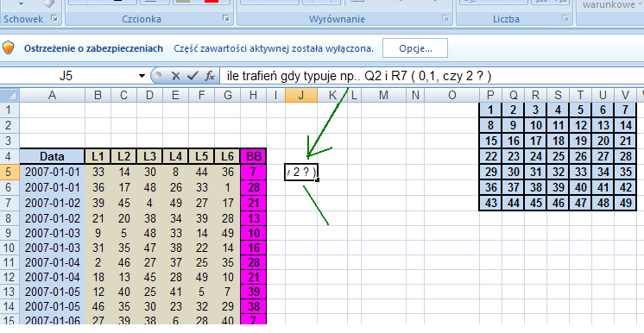Open the warunkowe formatting dropdown
Screen dimensions: 644x333
pos(611,5)
